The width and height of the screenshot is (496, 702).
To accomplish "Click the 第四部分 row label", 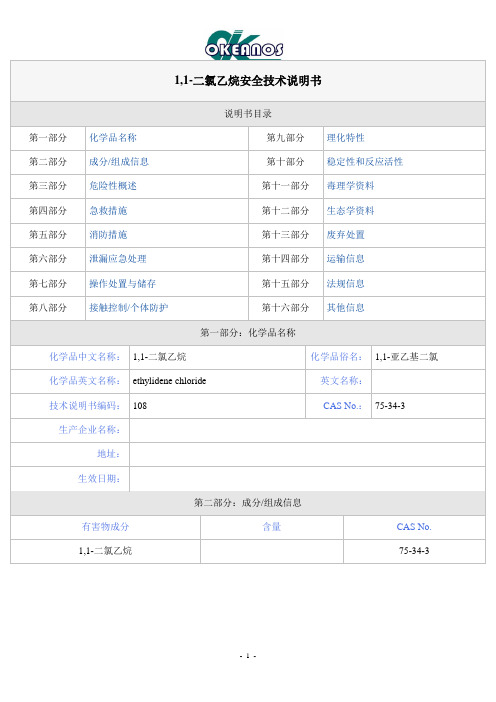I will (x=48, y=210).
